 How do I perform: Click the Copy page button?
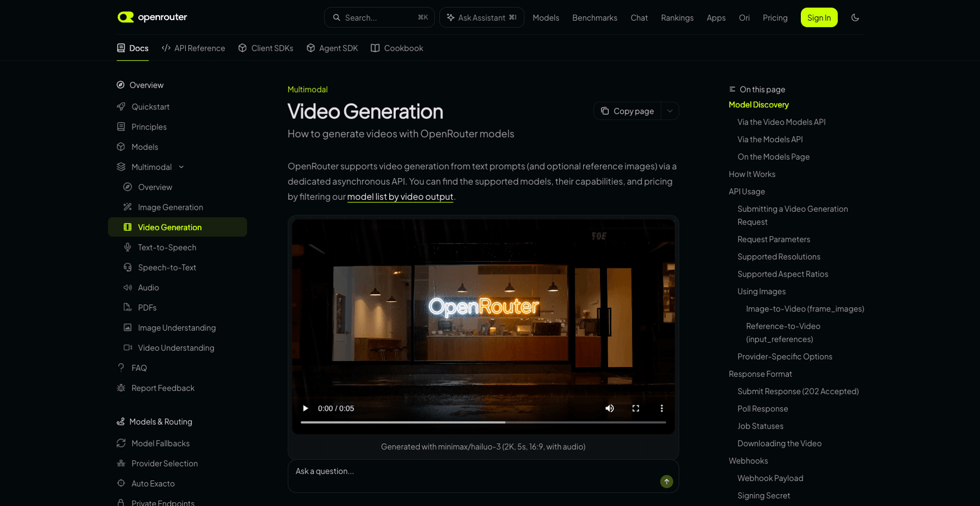[x=627, y=111]
